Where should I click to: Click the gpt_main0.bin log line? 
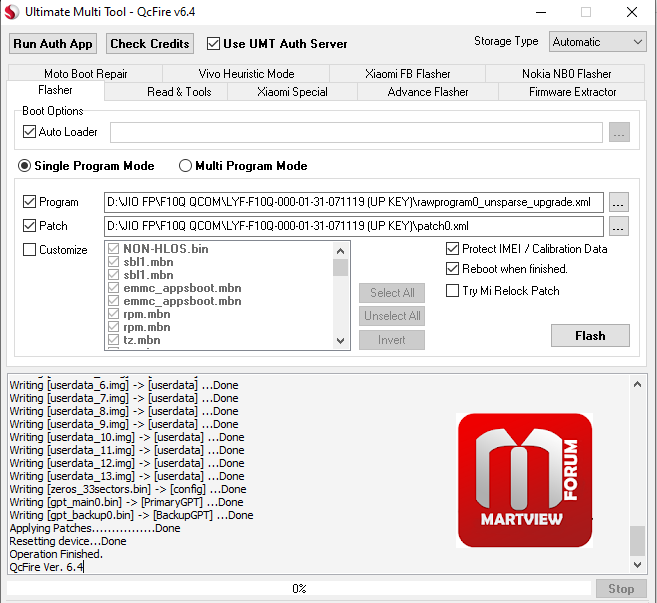coord(126,502)
